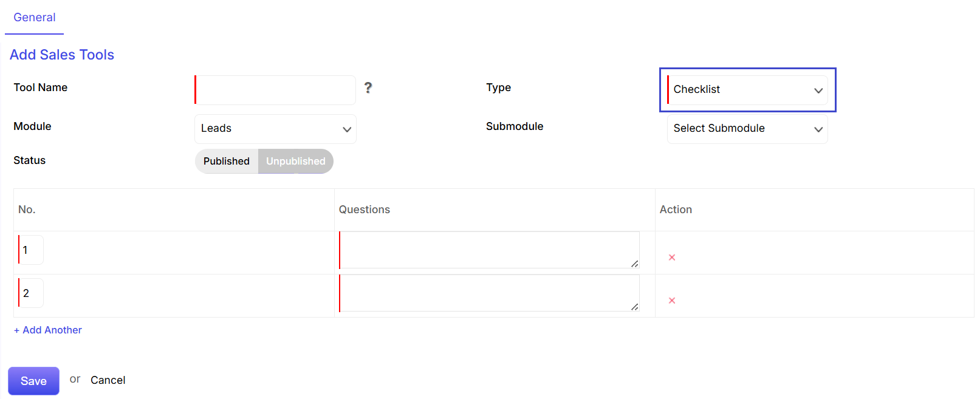Open the Type dropdown showing Checklist
Screen dimensions: 980x399
(x=747, y=90)
